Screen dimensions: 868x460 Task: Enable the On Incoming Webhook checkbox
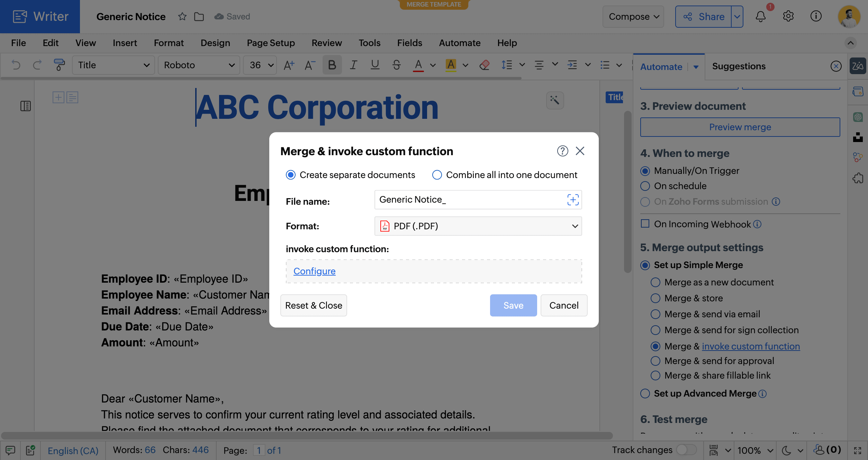(x=645, y=224)
